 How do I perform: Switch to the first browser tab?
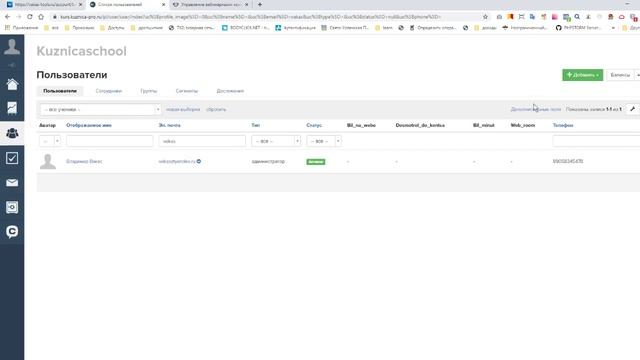coord(43,4)
